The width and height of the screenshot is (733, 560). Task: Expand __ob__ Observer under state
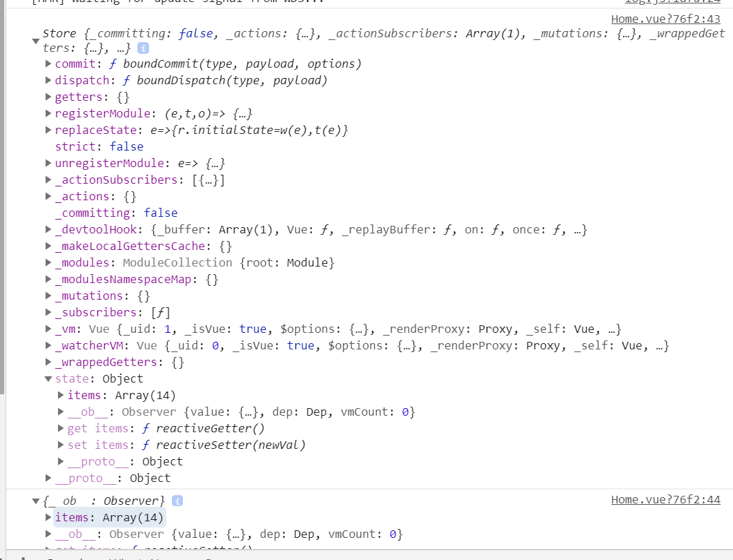tap(61, 412)
